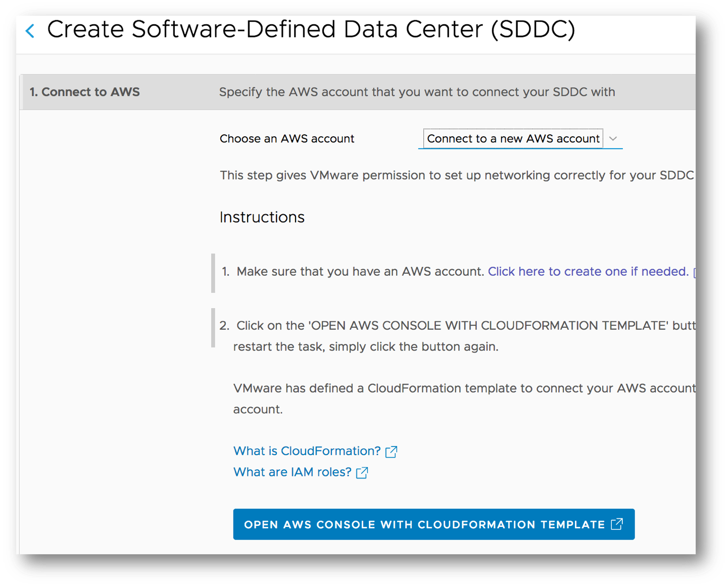
Task: Expand the AWS account dropdown arrow
Action: pos(613,138)
